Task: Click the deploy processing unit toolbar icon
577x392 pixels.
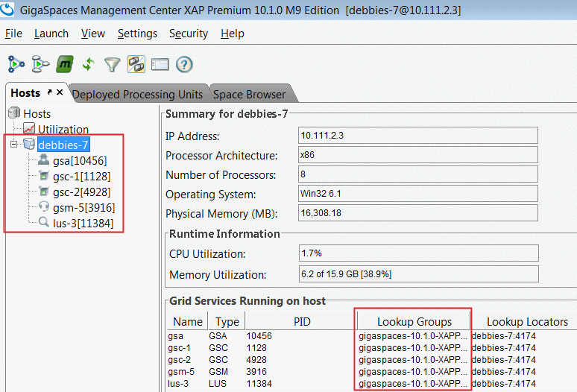Action: point(40,64)
